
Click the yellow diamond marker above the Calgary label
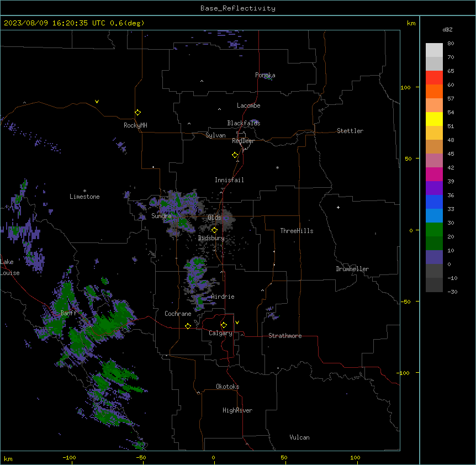(x=224, y=325)
